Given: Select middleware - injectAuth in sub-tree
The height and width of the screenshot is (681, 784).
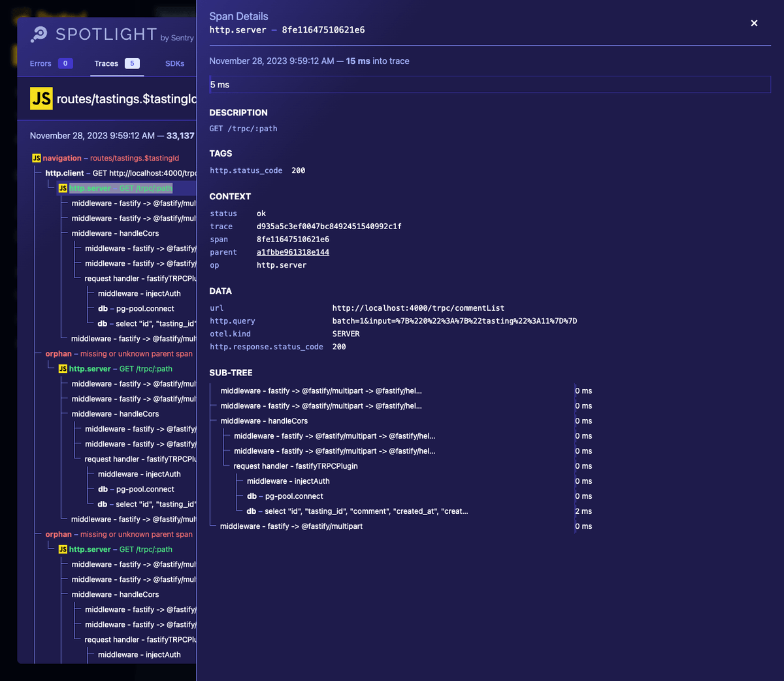Looking at the screenshot, I should click(x=288, y=481).
